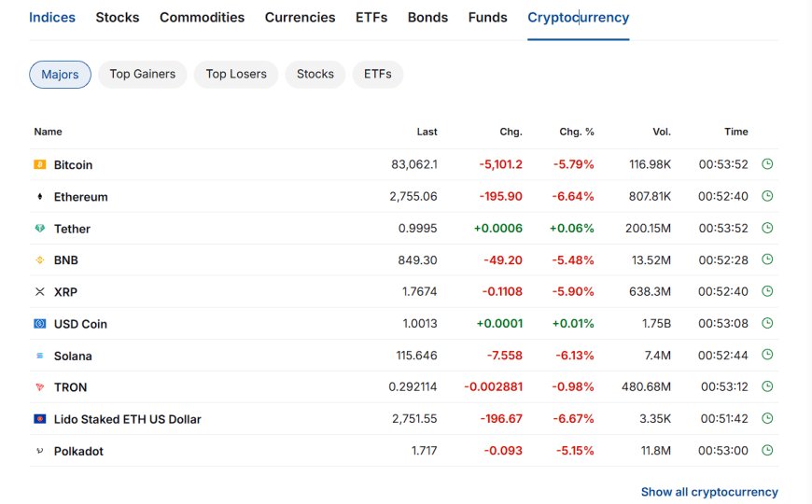Open Show all cryptocurrency link

coord(709,492)
